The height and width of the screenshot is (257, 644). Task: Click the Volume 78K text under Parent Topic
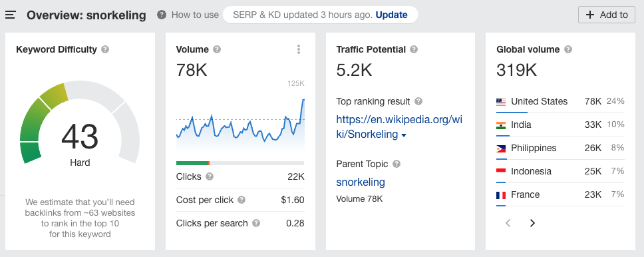click(x=359, y=199)
